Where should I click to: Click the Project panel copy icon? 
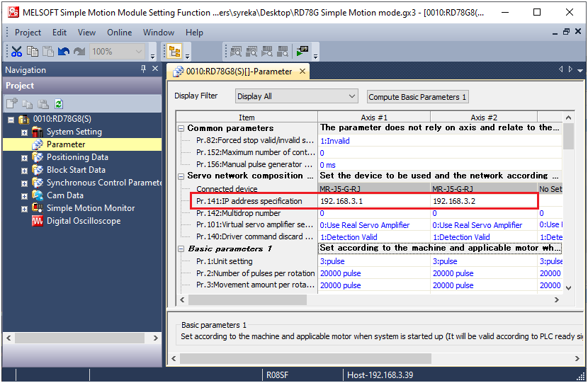point(28,104)
